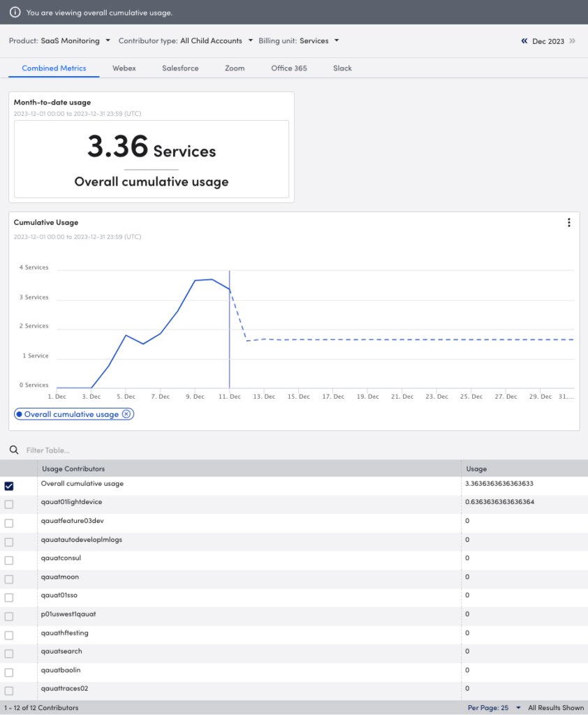Click the info icon in the banner
This screenshot has height=715, width=588.
click(x=15, y=13)
